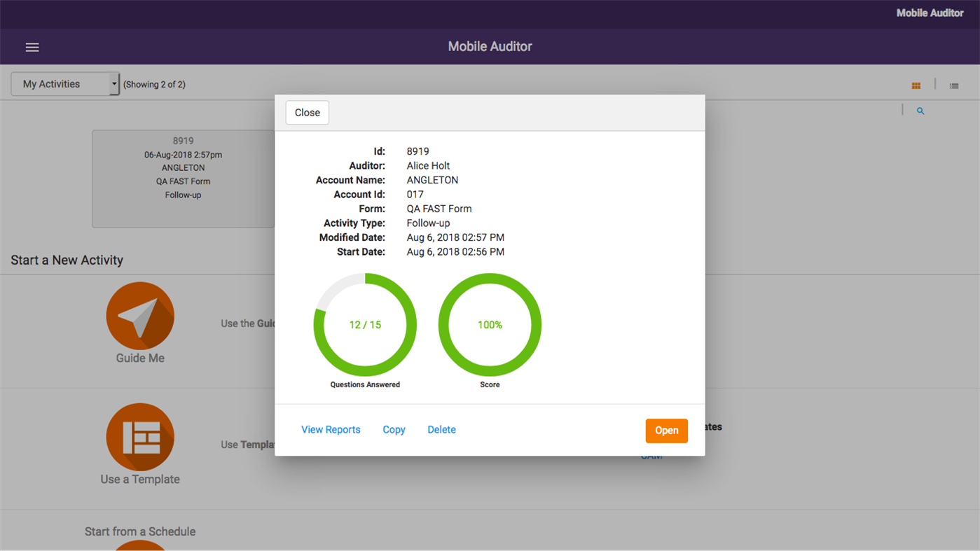The height and width of the screenshot is (551, 980).
Task: Select the Use a Template icon
Action: point(139,436)
